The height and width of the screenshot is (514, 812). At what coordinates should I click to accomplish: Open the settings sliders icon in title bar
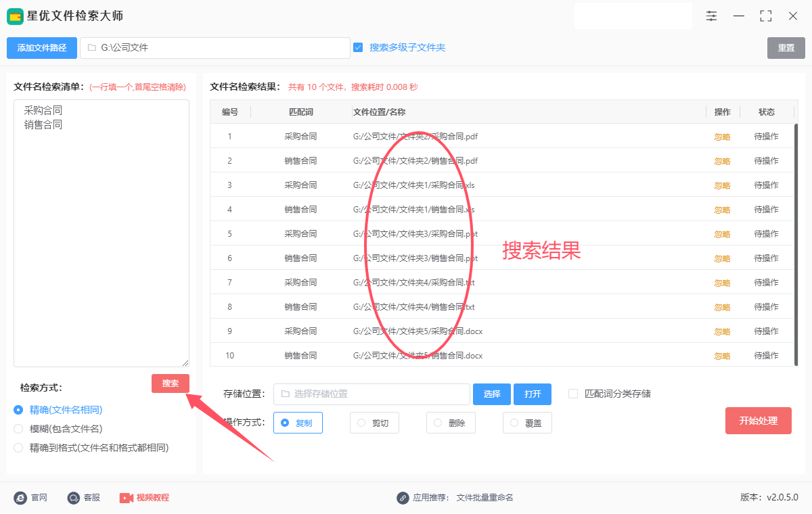click(x=711, y=16)
